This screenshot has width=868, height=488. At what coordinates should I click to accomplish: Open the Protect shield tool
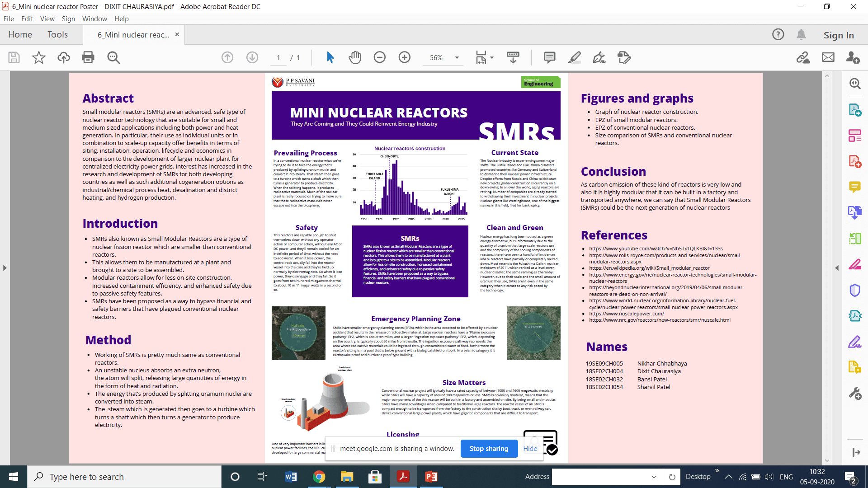tap(855, 290)
